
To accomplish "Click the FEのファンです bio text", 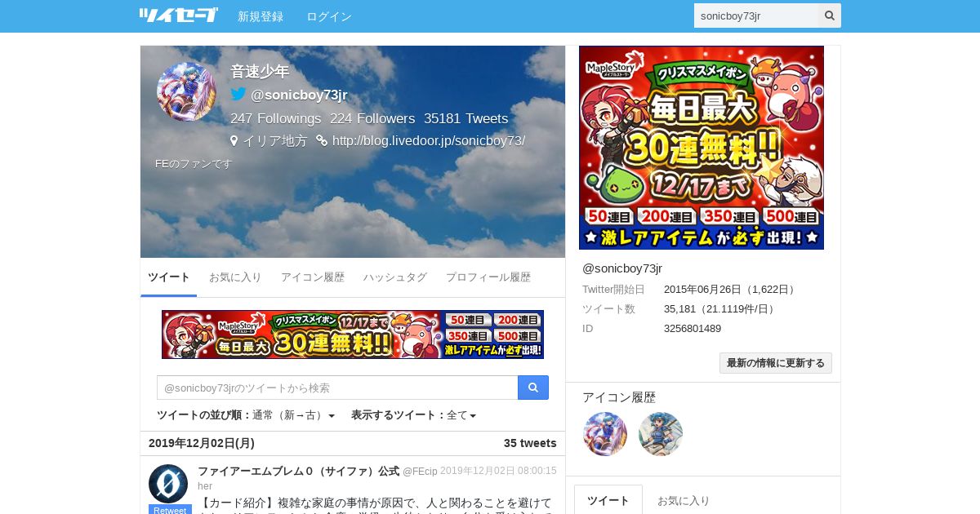I will pos(194,163).
